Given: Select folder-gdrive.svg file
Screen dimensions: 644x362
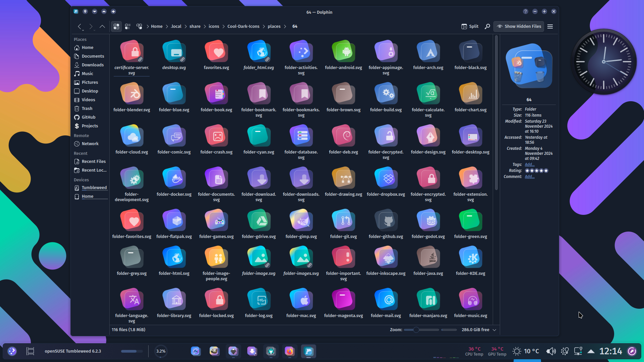Looking at the screenshot, I should point(259,224).
